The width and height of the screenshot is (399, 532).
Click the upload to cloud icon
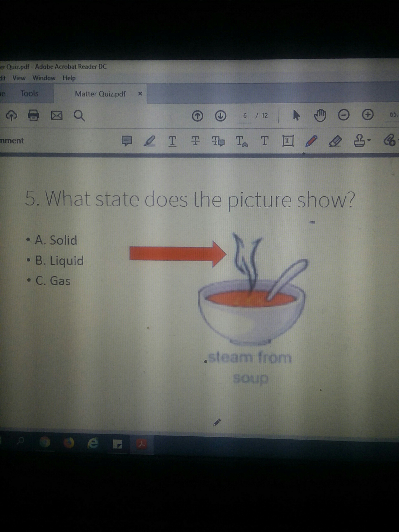[x=11, y=115]
